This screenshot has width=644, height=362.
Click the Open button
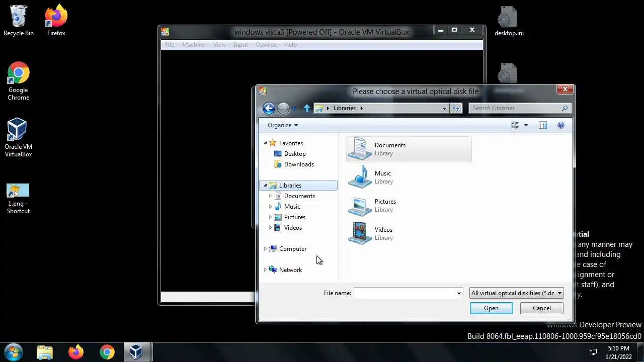coord(491,308)
